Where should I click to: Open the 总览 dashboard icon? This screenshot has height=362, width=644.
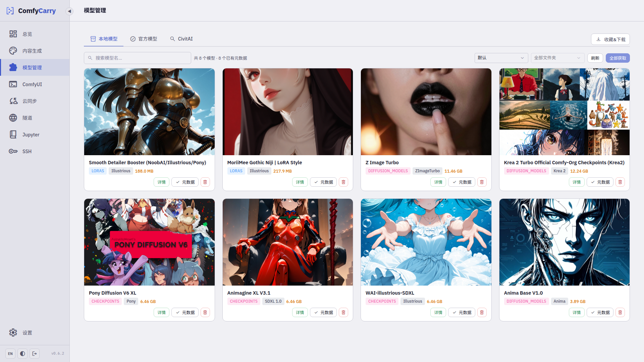pyautogui.click(x=13, y=34)
